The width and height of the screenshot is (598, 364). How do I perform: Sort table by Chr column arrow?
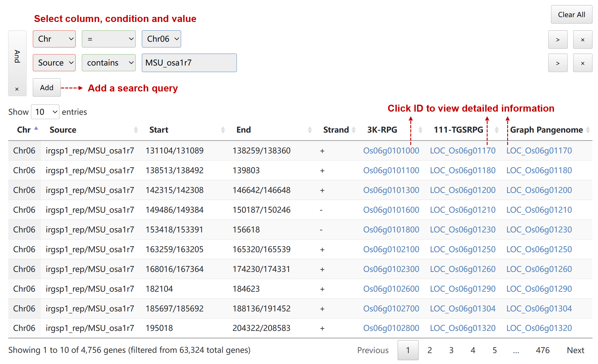36,129
